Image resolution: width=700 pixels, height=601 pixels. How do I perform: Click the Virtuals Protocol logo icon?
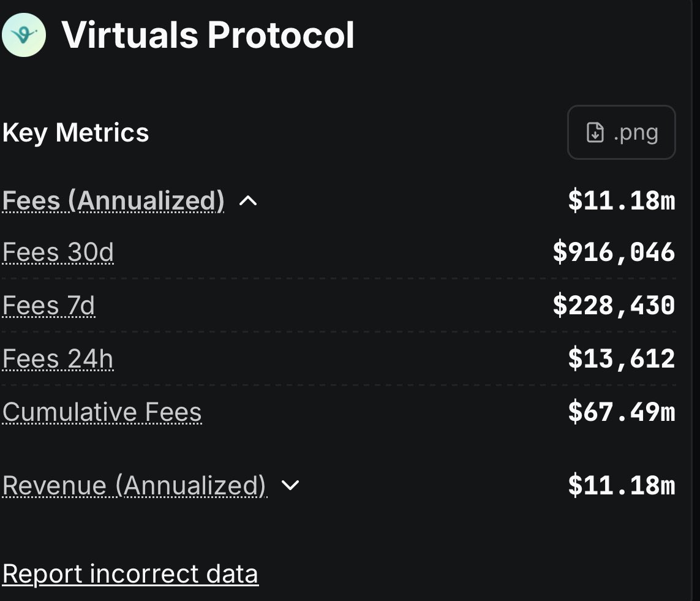[x=24, y=35]
